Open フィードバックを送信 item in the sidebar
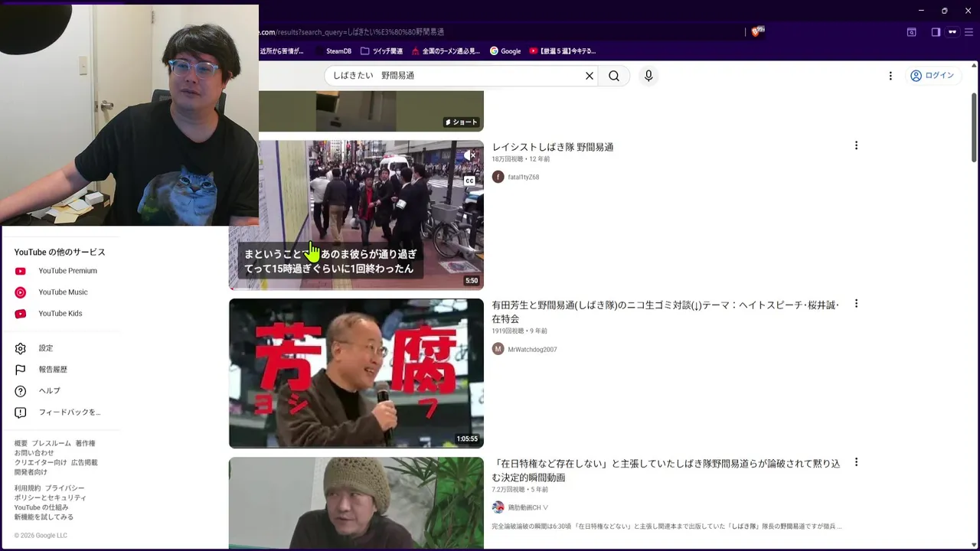Viewport: 980px width, 551px height. 69,412
